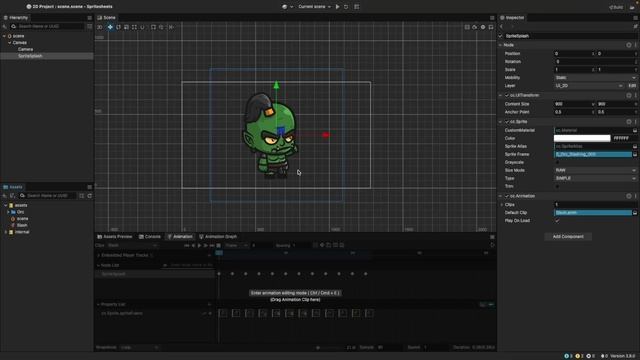Select the Scale gizmo tool
Viewport: 640px width, 360px height.
(126, 27)
